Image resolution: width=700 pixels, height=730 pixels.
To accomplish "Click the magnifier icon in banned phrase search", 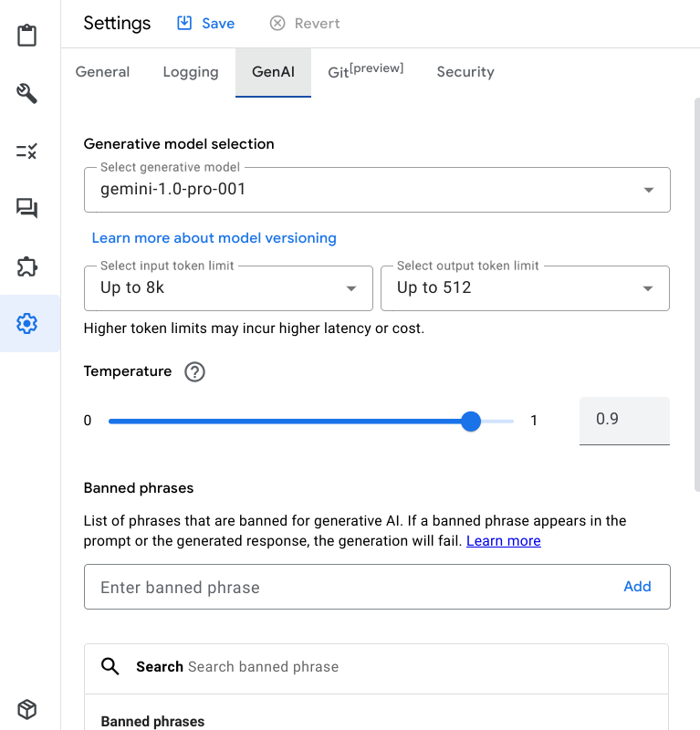I will tap(110, 667).
